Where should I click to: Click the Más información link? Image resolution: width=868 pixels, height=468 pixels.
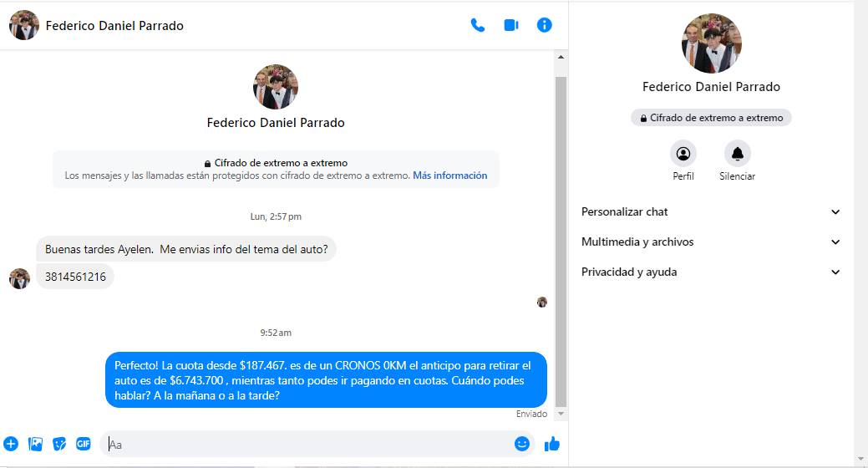tap(449, 176)
